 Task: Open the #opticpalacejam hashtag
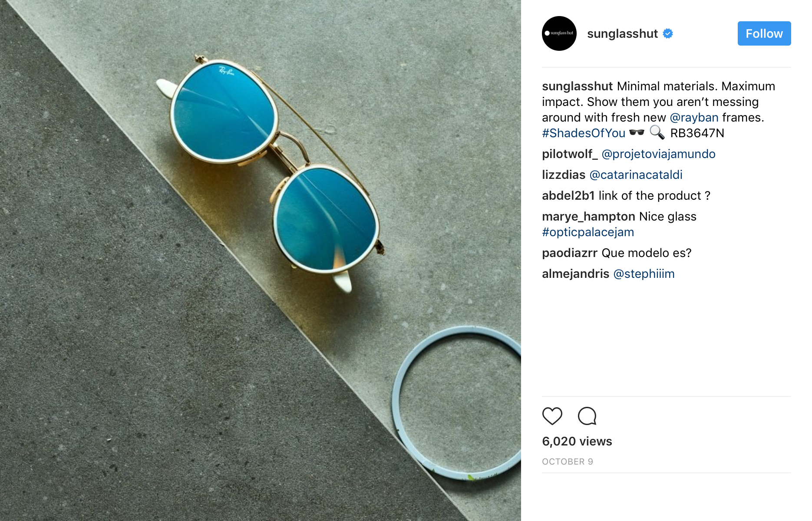coord(588,232)
